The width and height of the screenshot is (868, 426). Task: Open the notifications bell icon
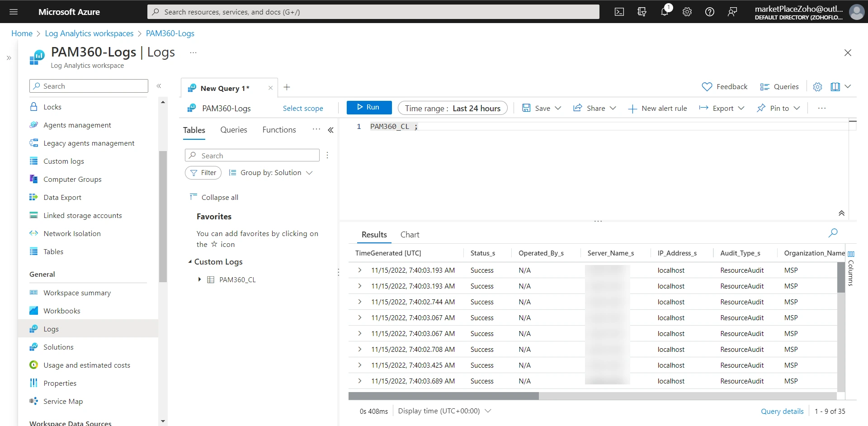click(664, 12)
